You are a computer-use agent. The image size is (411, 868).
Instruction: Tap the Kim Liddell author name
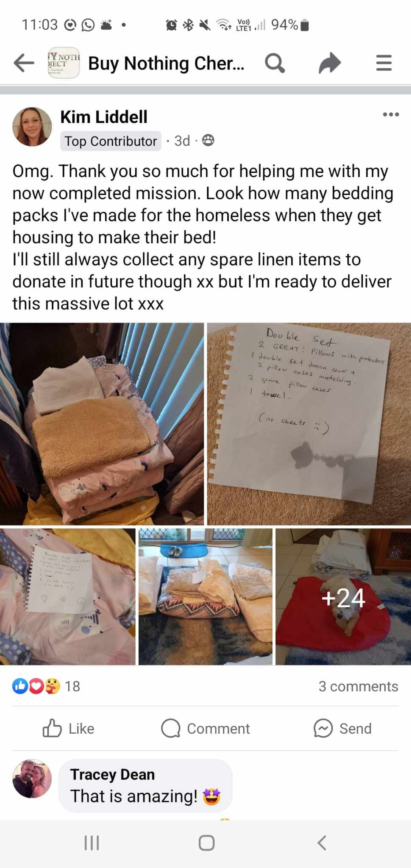(104, 117)
